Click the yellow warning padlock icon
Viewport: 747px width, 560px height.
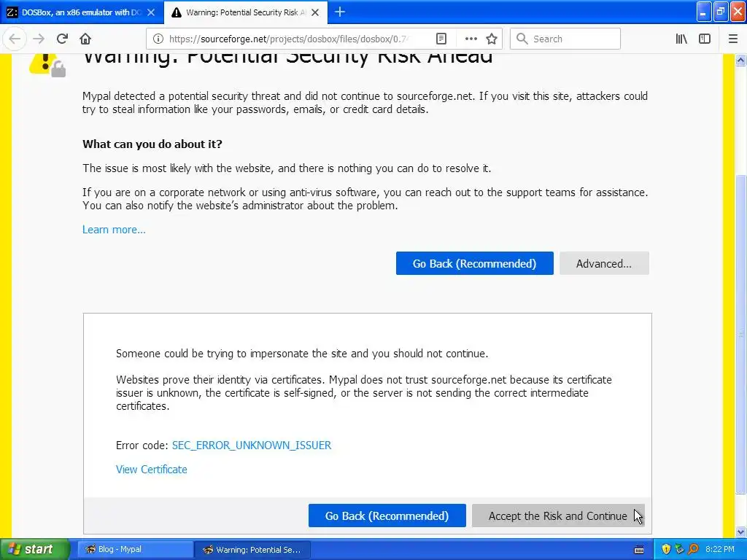[x=47, y=64]
